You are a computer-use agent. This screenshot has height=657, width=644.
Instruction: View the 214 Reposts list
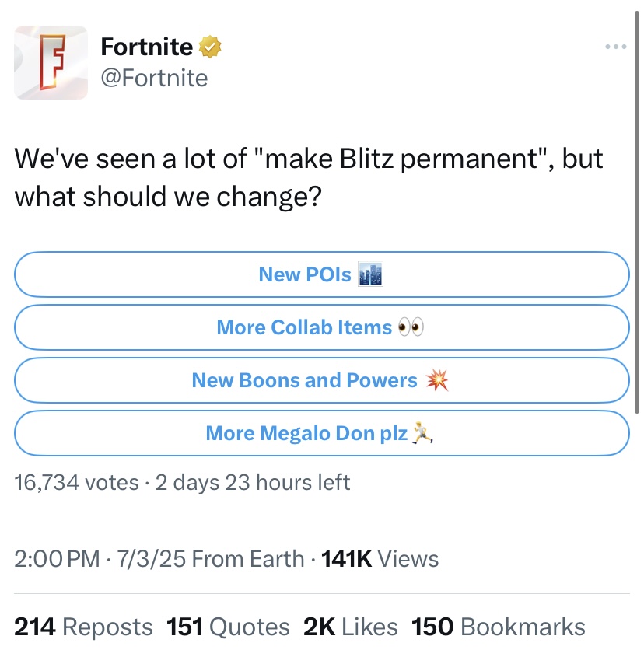[x=83, y=627]
